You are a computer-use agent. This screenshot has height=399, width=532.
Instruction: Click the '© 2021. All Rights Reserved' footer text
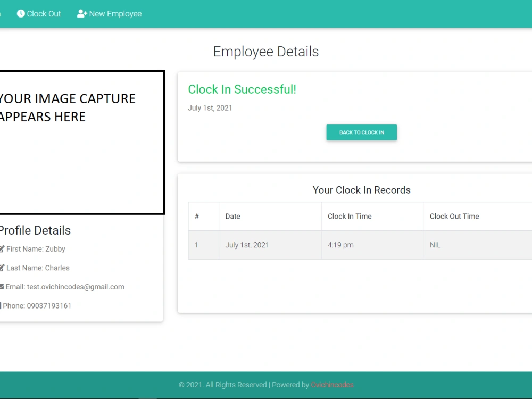pos(222,385)
